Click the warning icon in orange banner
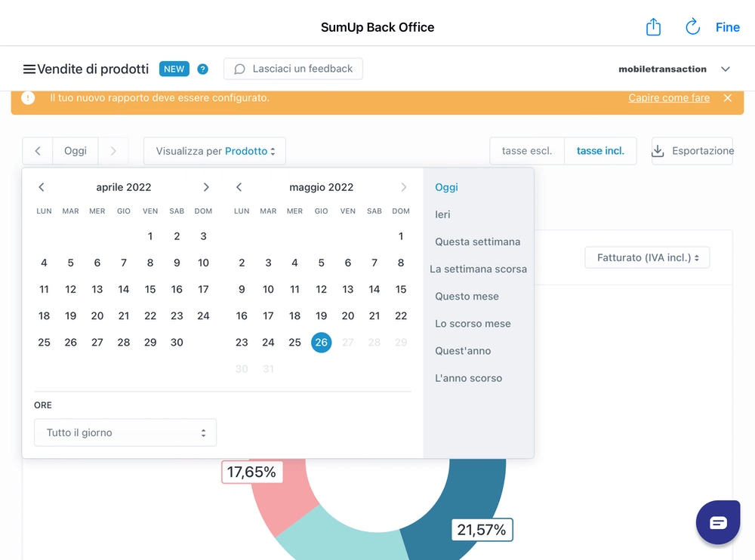This screenshot has width=755, height=560. click(x=28, y=98)
